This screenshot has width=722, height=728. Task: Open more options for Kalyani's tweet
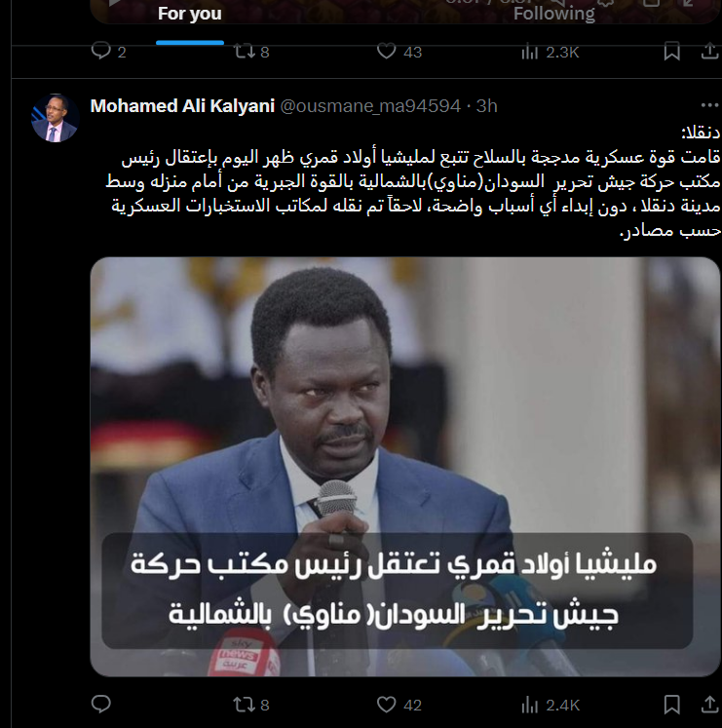709,105
